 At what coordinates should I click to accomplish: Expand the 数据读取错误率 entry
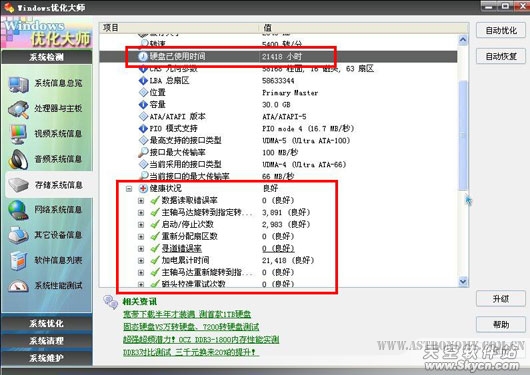pyautogui.click(x=141, y=201)
